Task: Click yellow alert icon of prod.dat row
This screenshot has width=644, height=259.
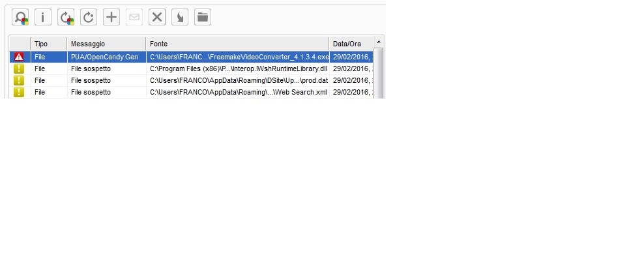Action: [x=19, y=80]
